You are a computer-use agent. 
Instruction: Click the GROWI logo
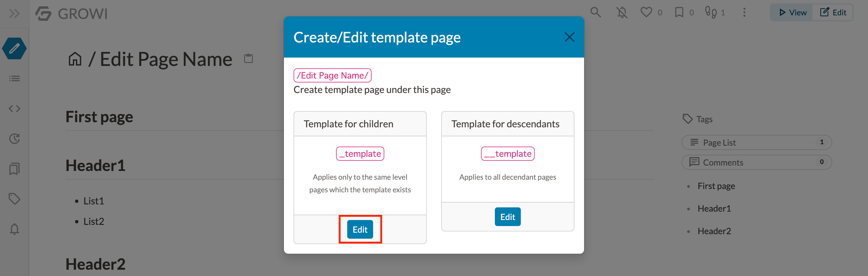point(71,14)
